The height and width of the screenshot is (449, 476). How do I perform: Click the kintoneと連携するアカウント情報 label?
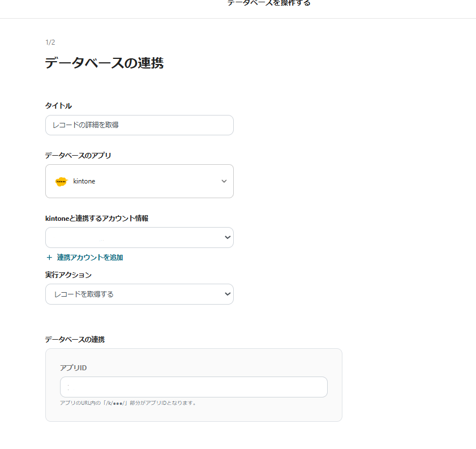(96, 218)
